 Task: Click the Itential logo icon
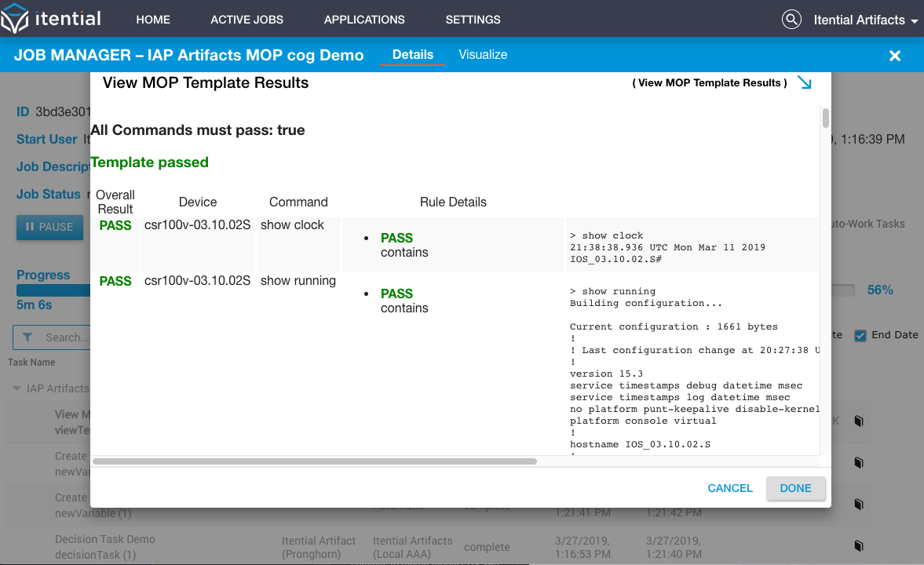pos(14,18)
